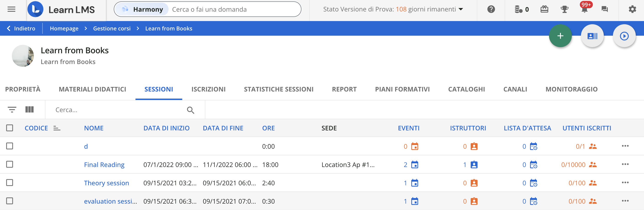Open the Theory session link
The image size is (644, 210).
coord(106,183)
